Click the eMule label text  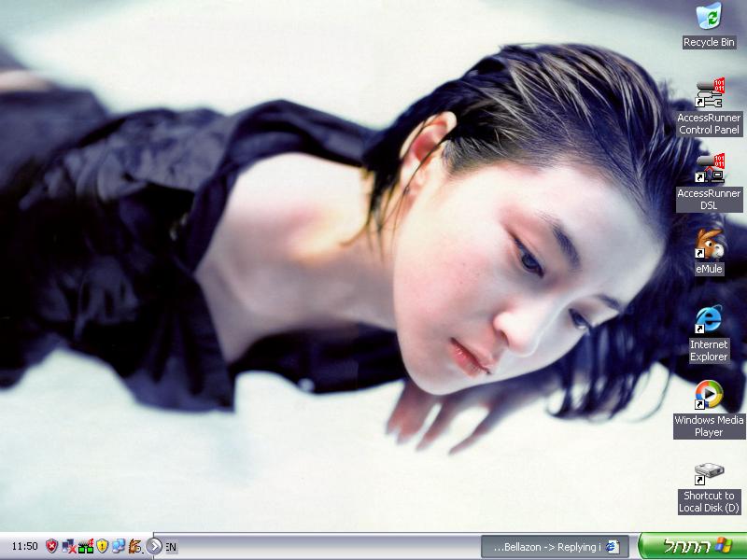click(709, 269)
